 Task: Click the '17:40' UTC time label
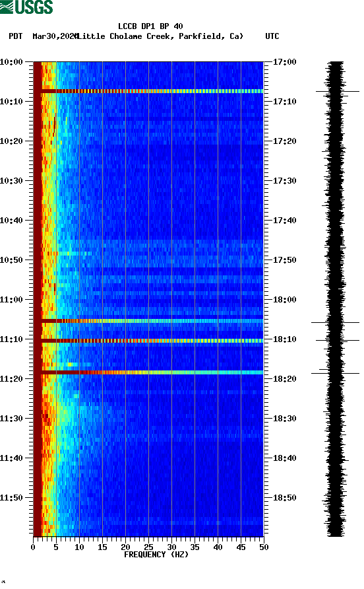click(x=284, y=221)
